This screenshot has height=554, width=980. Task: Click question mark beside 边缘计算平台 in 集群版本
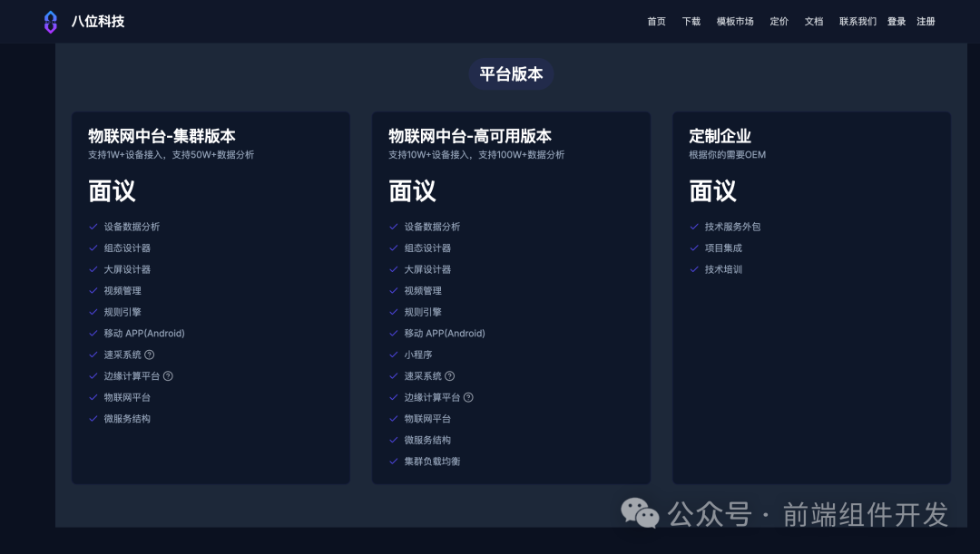(x=167, y=375)
